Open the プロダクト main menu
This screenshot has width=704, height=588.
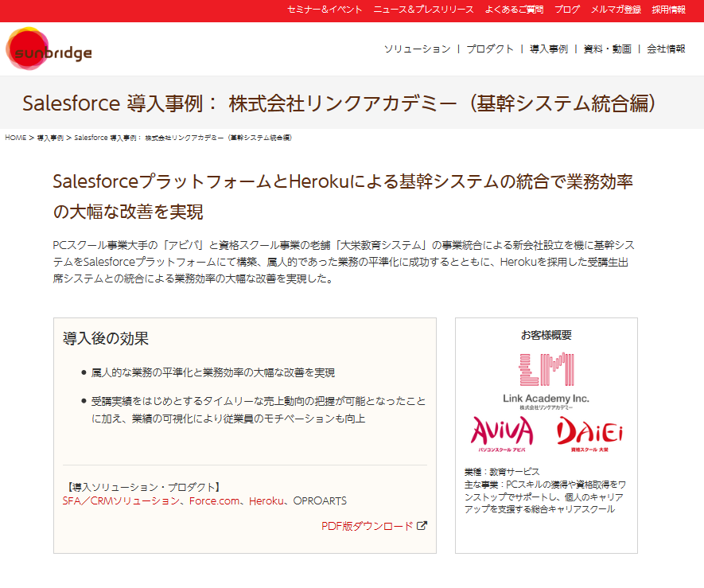click(x=490, y=49)
